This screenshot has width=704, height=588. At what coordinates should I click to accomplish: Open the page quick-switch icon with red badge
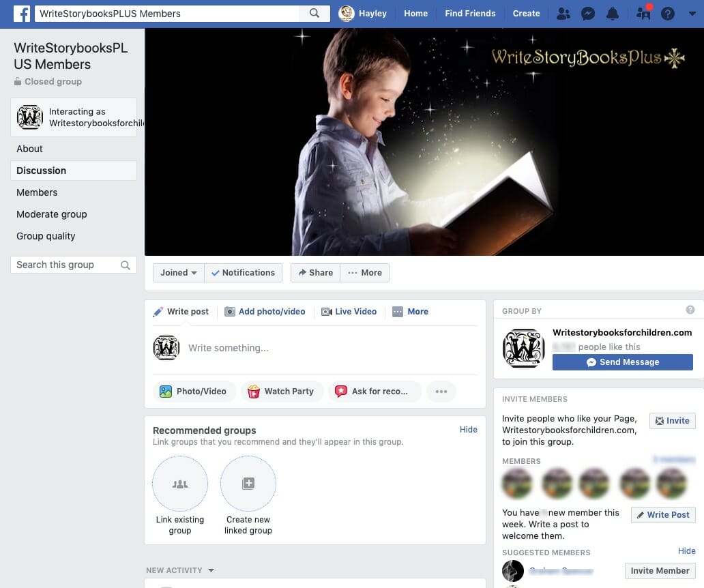pos(644,12)
